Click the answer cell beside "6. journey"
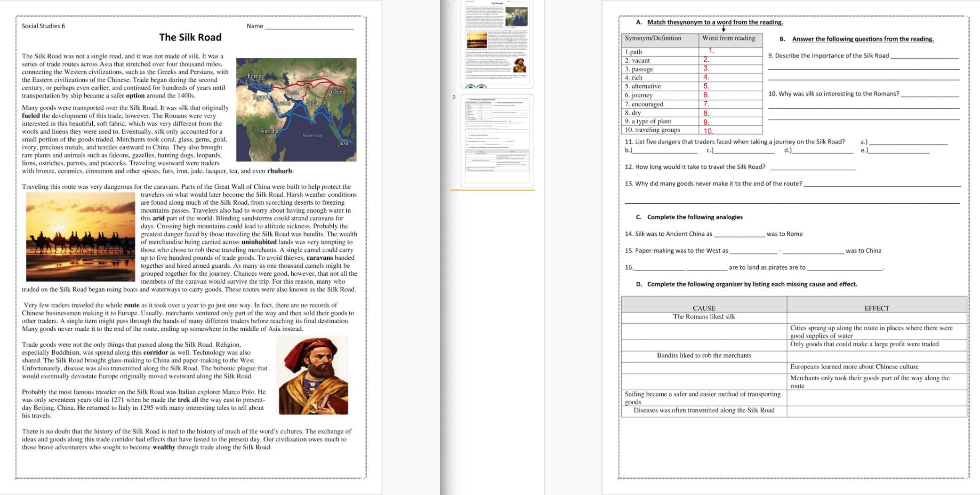The image size is (980, 495). (731, 95)
